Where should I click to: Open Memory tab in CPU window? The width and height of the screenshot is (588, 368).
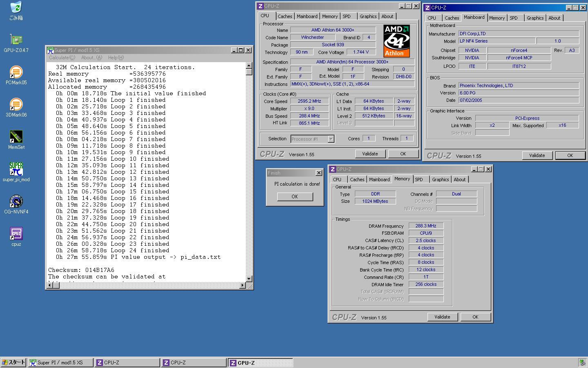pos(330,16)
